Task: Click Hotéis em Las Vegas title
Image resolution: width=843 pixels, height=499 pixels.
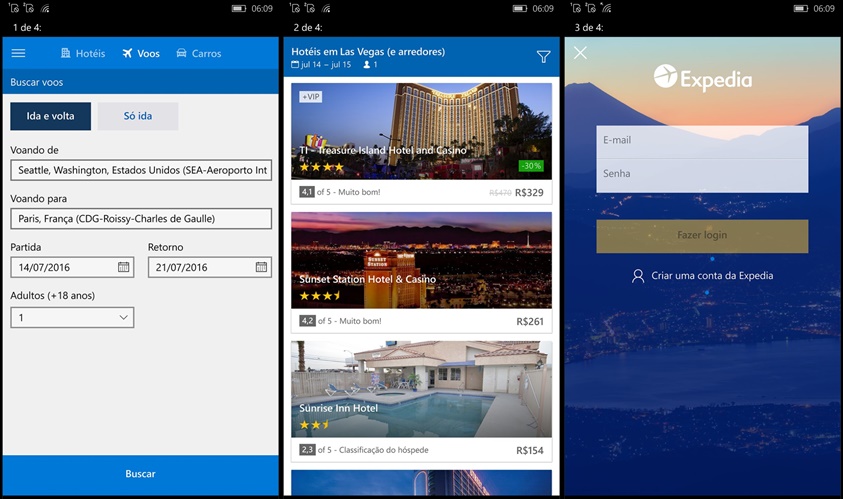Action: point(368,52)
